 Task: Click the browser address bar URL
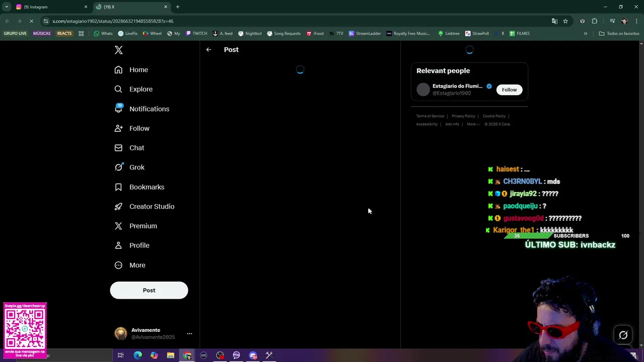coord(113,21)
